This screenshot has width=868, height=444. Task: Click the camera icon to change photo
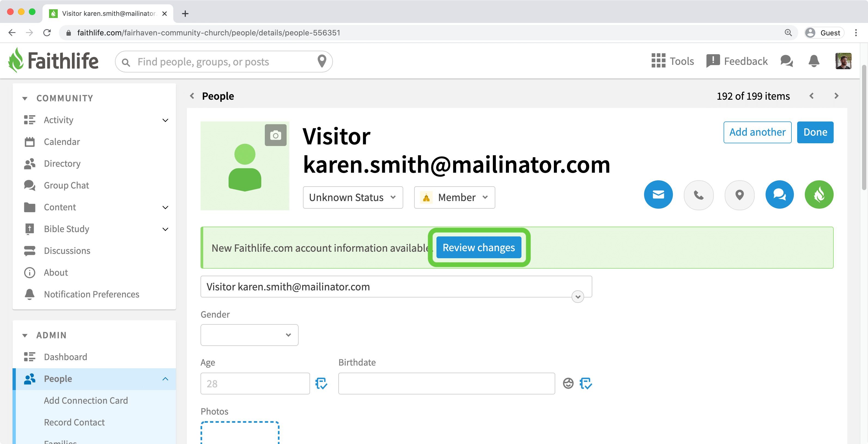point(275,135)
